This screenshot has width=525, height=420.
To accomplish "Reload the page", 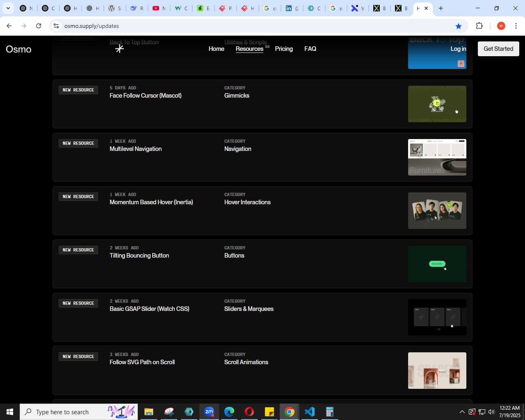I will pyautogui.click(x=39, y=26).
